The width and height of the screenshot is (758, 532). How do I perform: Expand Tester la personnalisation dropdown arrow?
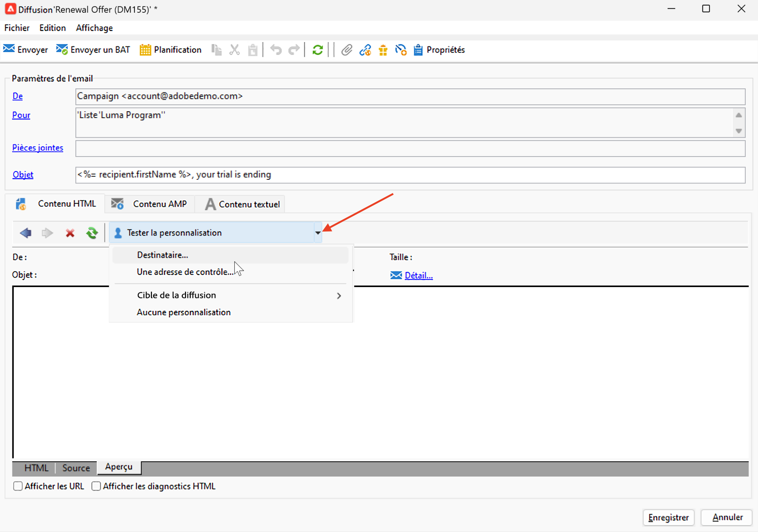[317, 233]
